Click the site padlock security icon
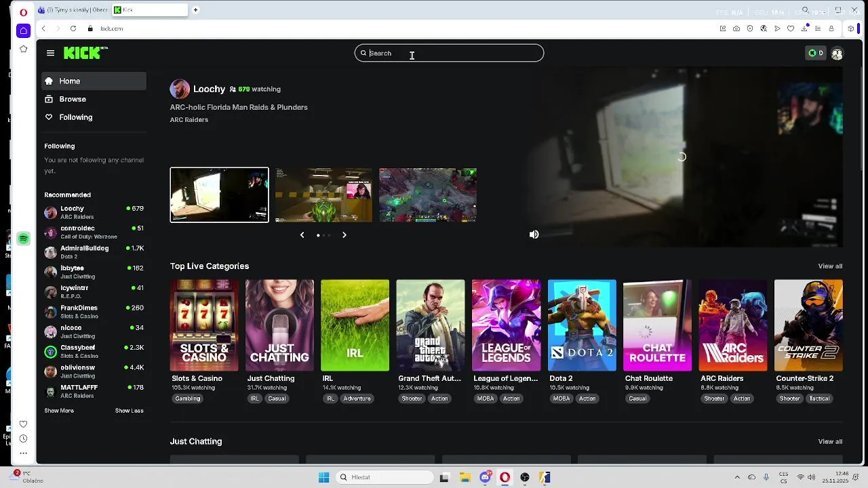The width and height of the screenshot is (868, 488). (x=90, y=28)
